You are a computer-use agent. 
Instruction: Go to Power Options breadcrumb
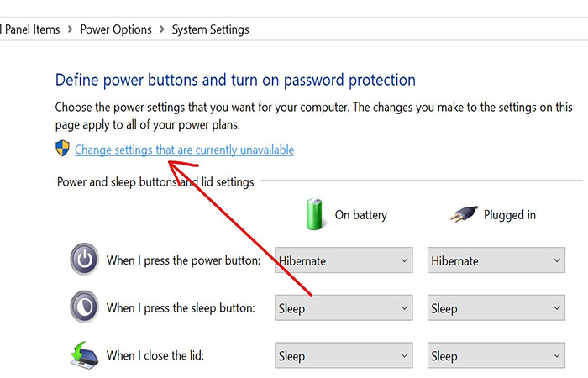point(116,29)
